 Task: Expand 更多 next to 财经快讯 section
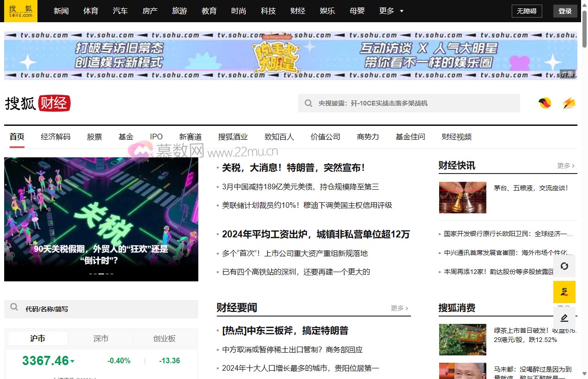(x=565, y=166)
